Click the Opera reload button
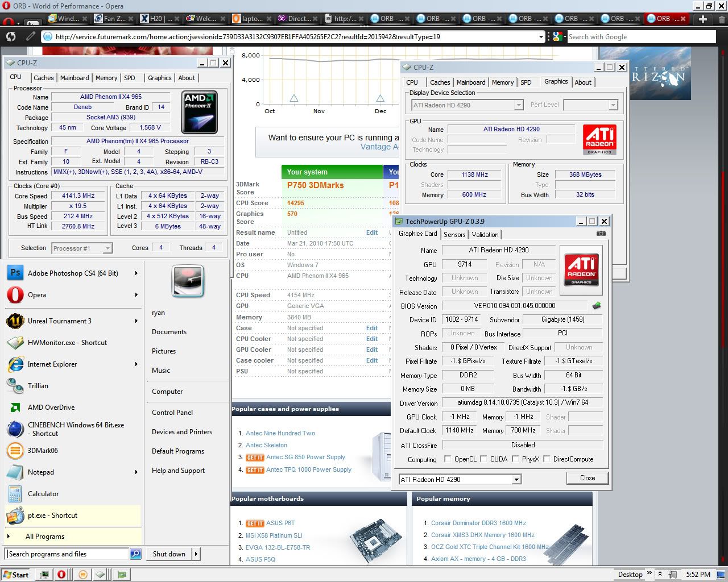The image size is (728, 582). [11, 37]
